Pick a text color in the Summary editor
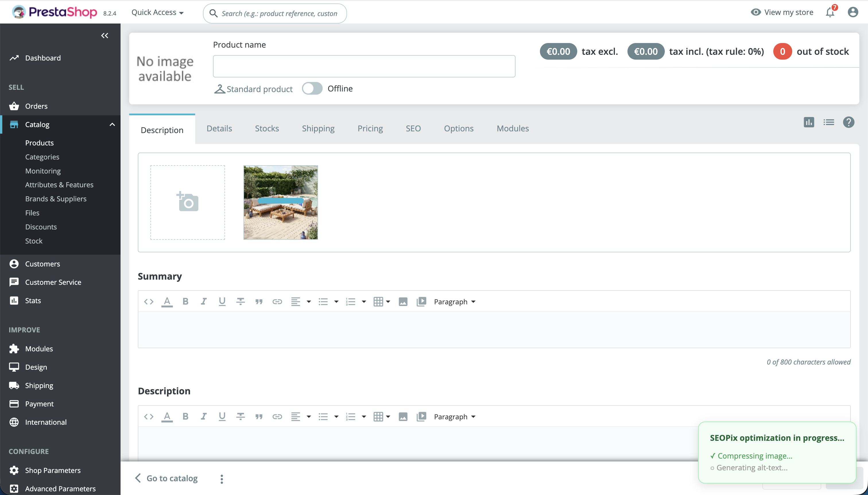This screenshot has width=868, height=495. tap(167, 301)
